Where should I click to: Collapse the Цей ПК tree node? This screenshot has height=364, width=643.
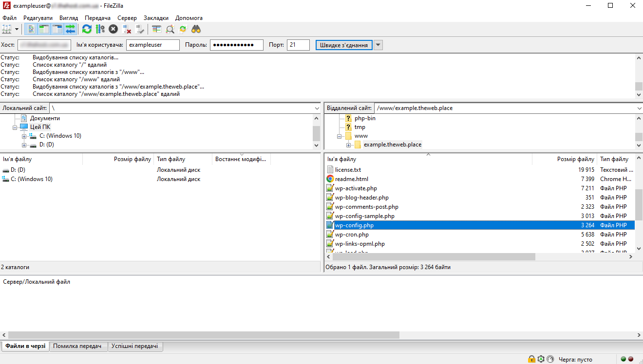point(15,127)
